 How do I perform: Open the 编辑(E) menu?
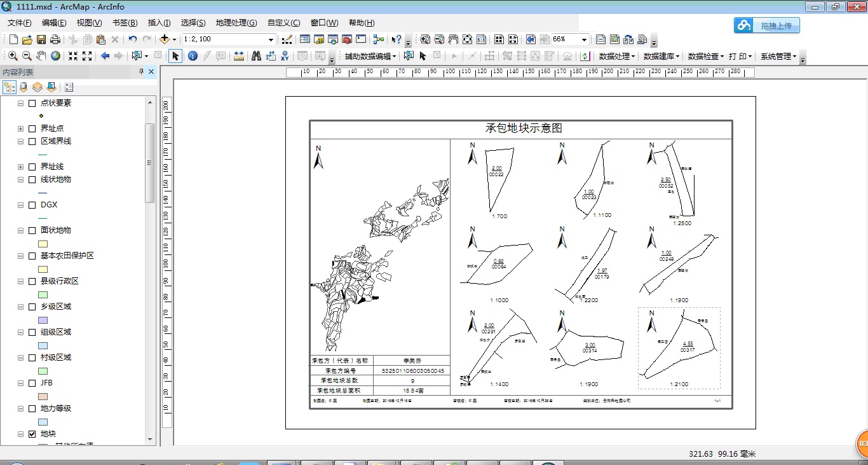tap(54, 23)
